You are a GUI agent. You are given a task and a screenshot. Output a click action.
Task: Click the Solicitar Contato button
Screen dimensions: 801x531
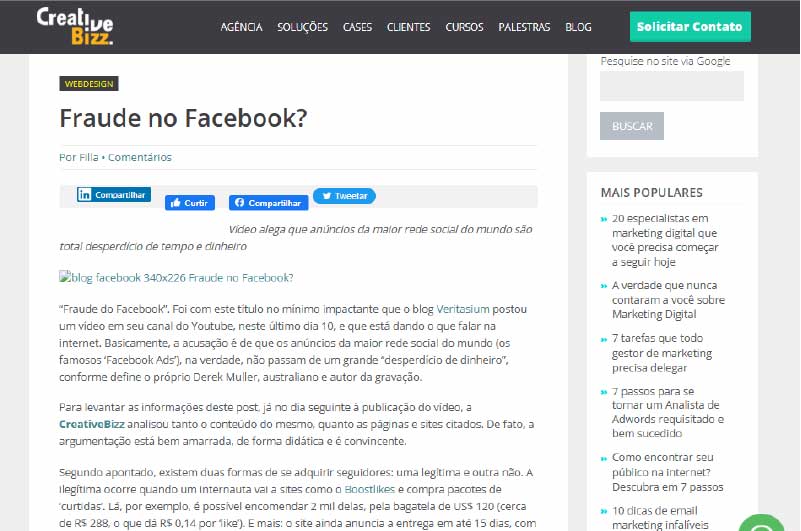(690, 27)
